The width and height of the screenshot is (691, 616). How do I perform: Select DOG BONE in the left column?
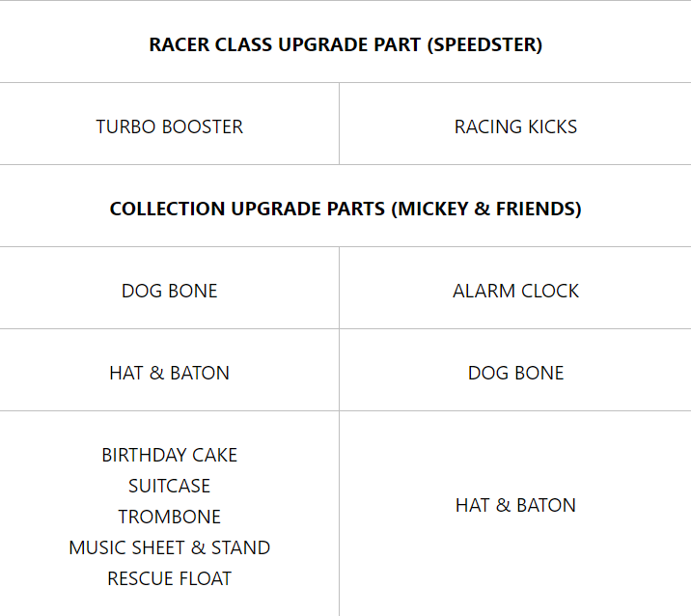170,291
